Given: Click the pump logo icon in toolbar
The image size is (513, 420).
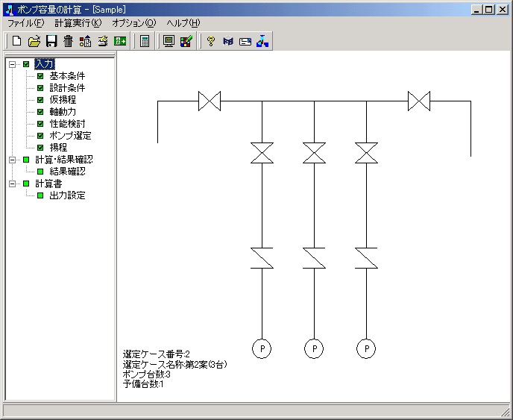Looking at the screenshot, I should pyautogui.click(x=262, y=41).
